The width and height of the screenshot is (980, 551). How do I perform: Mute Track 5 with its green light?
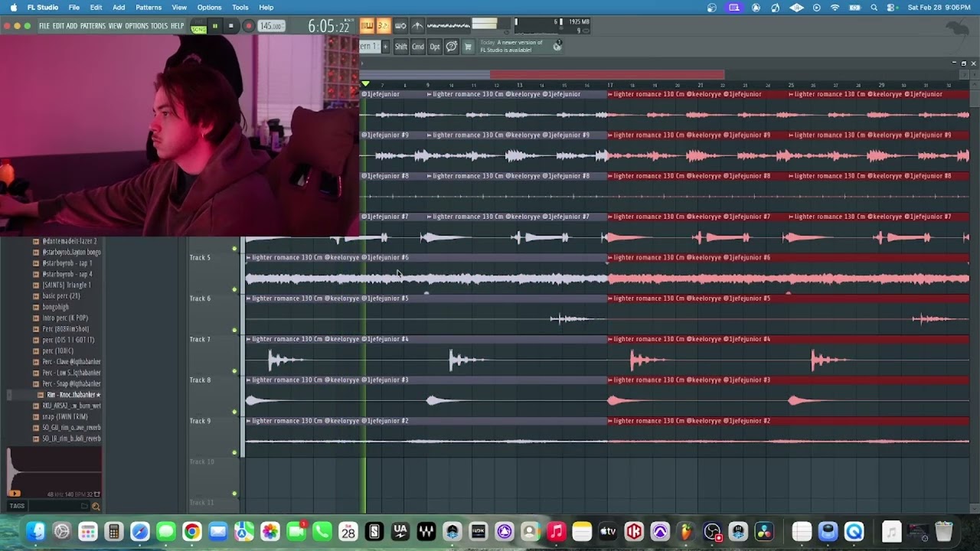pos(234,289)
